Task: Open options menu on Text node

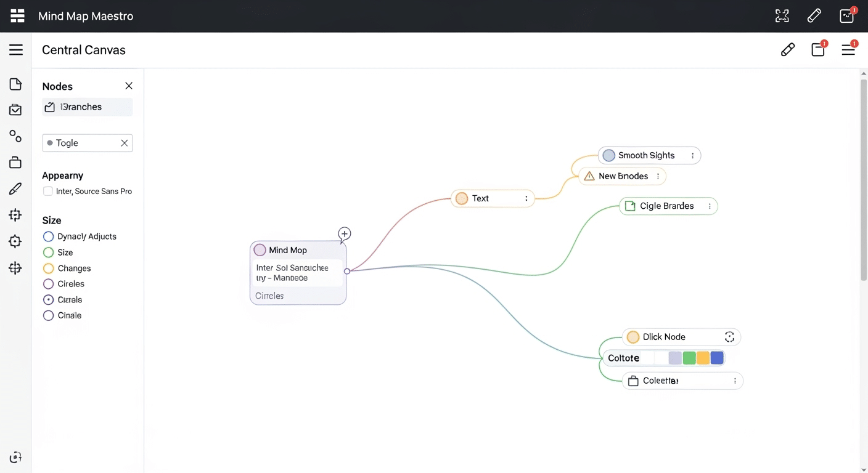Action: pyautogui.click(x=526, y=198)
